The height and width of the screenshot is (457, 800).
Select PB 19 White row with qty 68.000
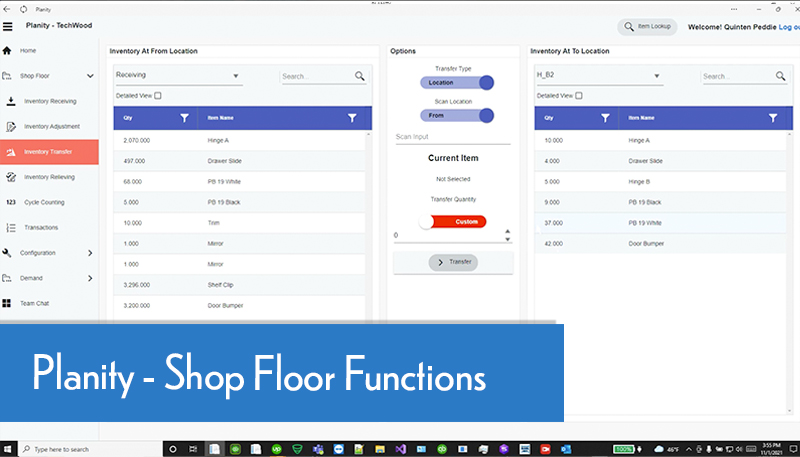239,182
